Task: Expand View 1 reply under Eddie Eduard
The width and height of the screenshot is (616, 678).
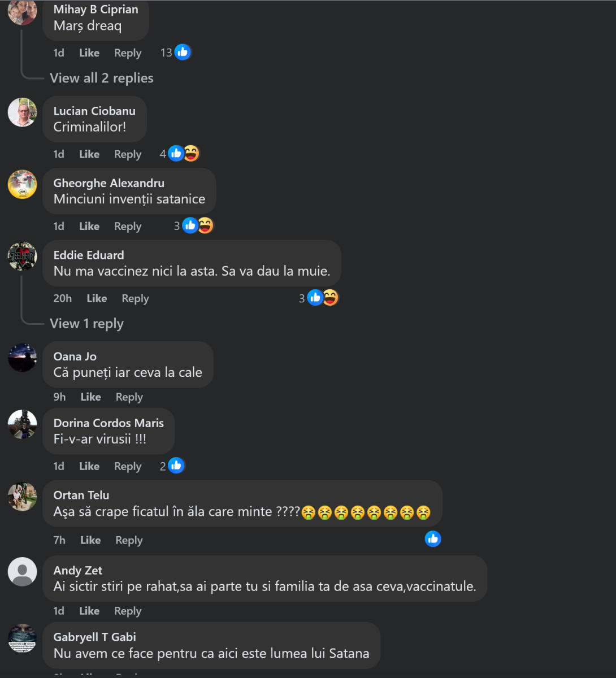Action: tap(86, 324)
